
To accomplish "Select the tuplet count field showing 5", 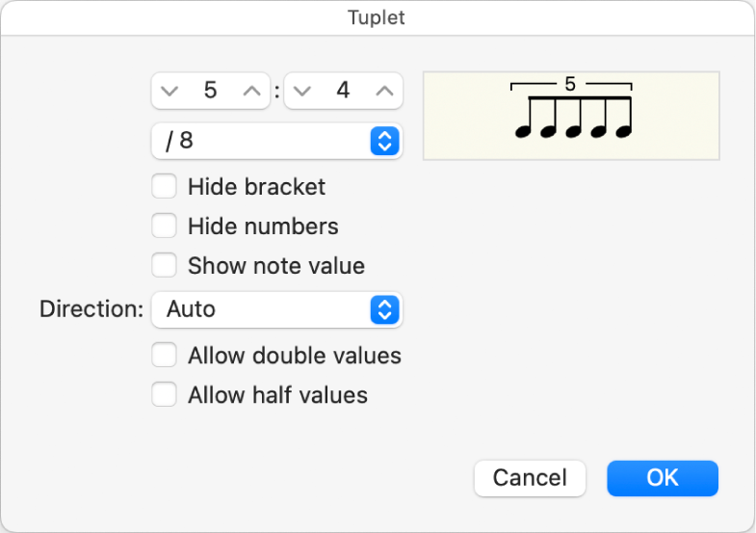I will [211, 92].
